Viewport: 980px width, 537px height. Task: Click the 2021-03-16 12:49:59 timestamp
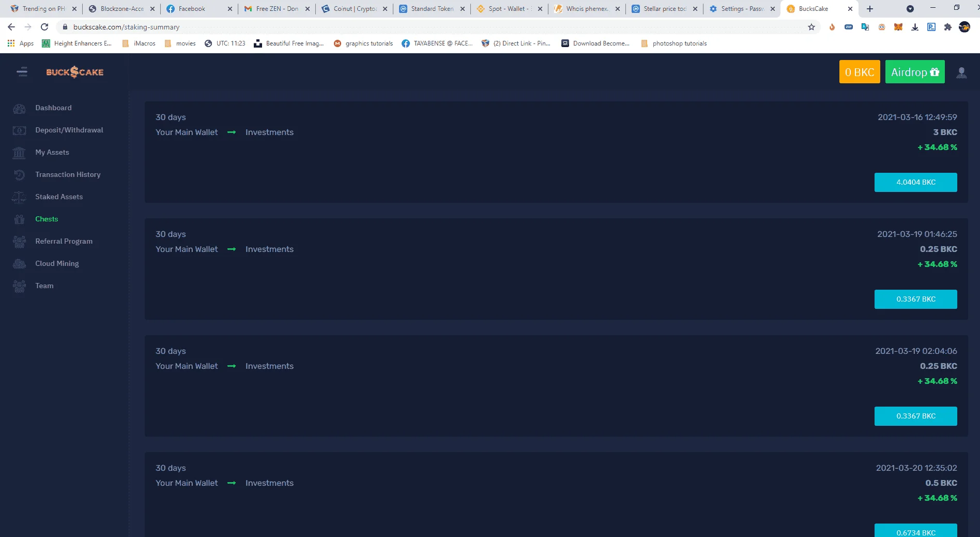917,117
